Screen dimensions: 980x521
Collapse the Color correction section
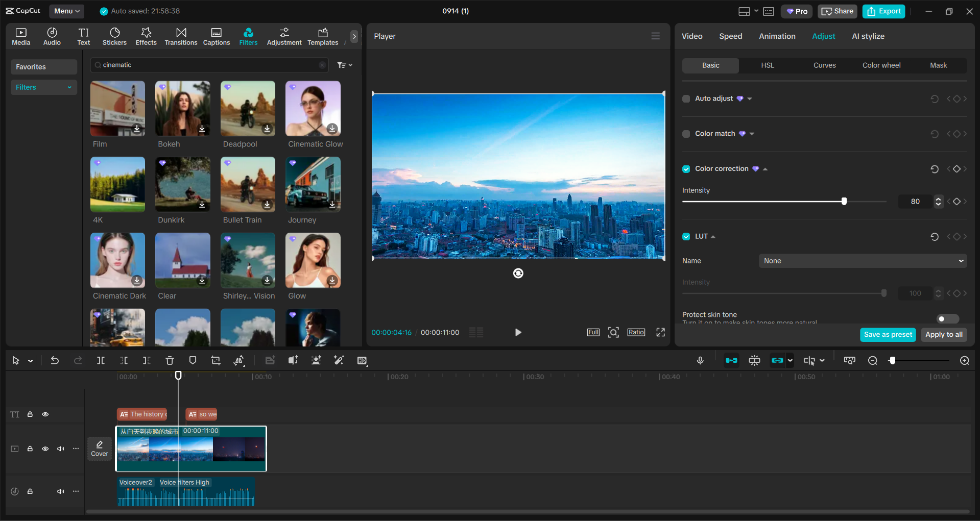[x=764, y=168]
